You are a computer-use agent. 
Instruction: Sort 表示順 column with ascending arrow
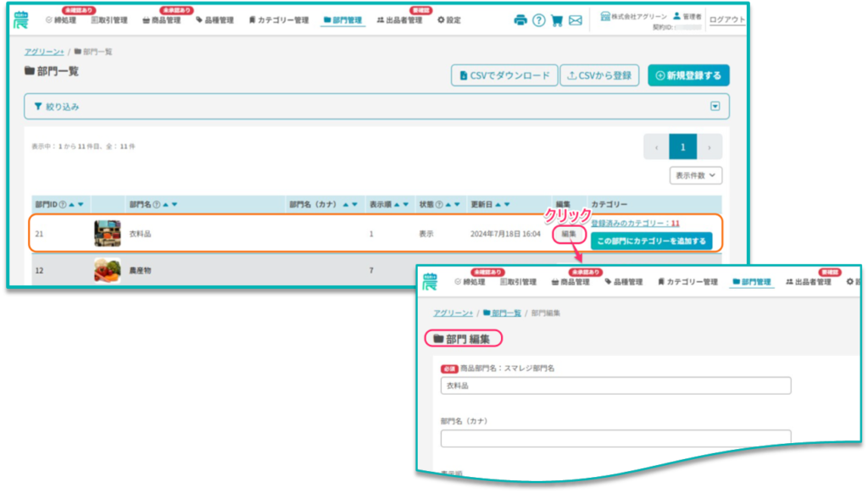(x=397, y=204)
